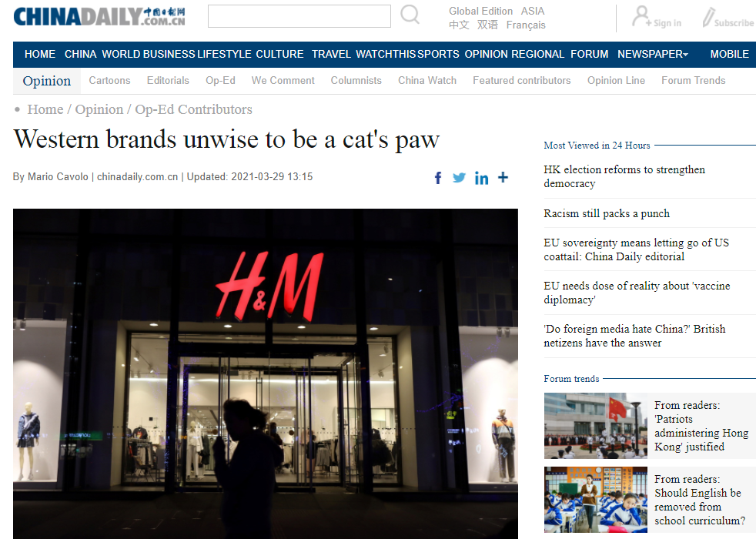Screen dimensions: 756x539
Task: Switch to Français language edition
Action: pos(526,25)
